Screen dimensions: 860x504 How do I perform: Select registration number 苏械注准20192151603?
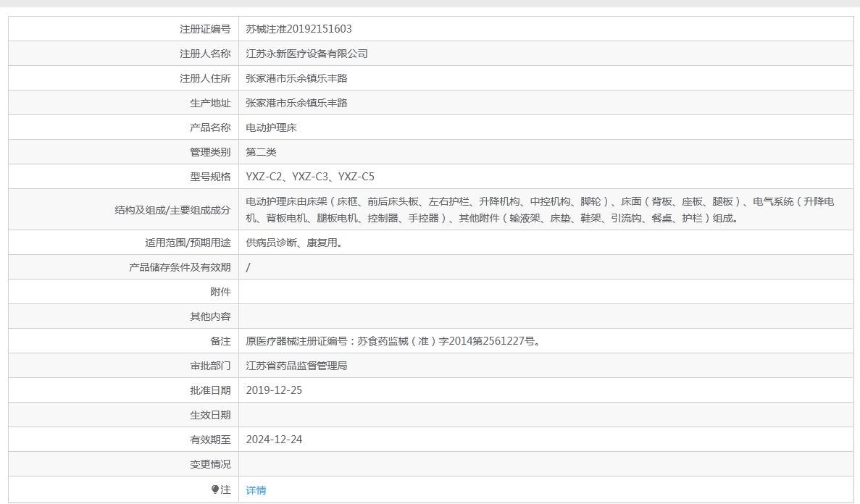[x=299, y=29]
